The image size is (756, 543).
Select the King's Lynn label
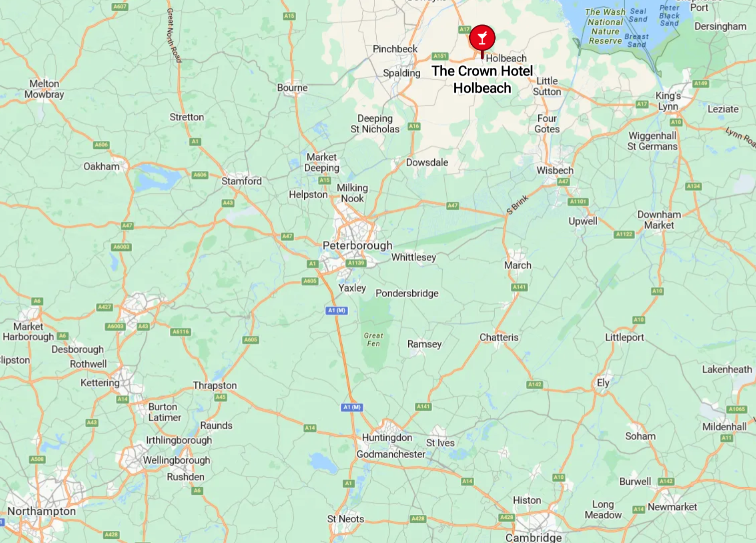668,101
